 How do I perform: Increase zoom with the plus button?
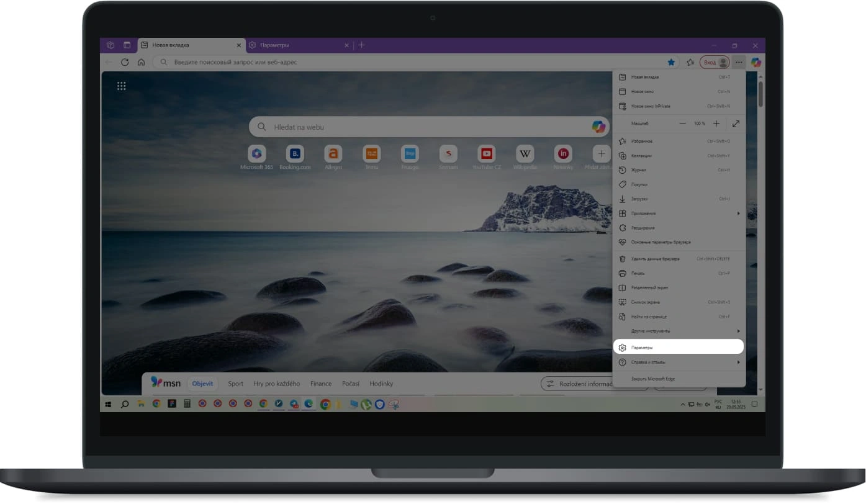click(x=716, y=124)
